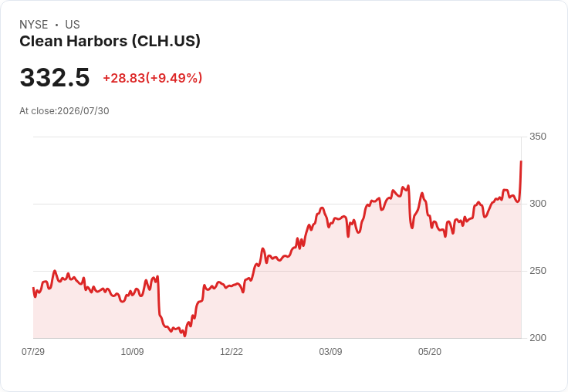Click the 10/09 date on x-axis
The width and height of the screenshot is (568, 392).
coord(132,351)
